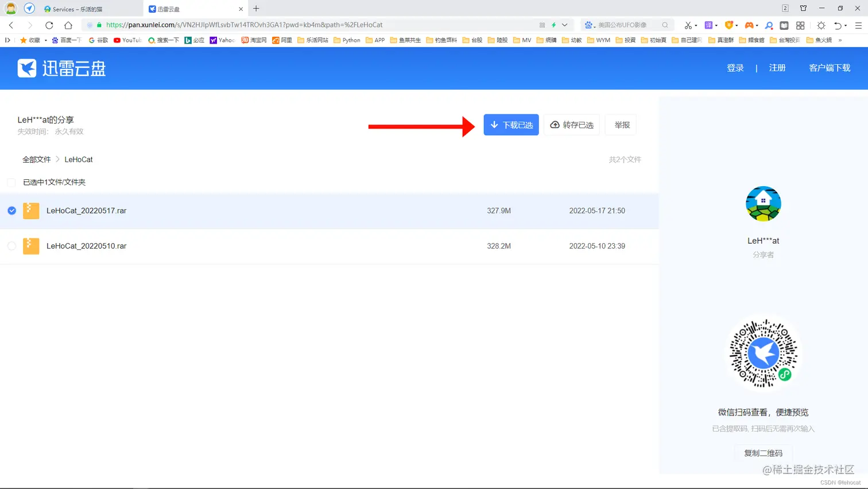Open the scissors screenshot tool dropdown arrow
The width and height of the screenshot is (868, 489).
696,26
